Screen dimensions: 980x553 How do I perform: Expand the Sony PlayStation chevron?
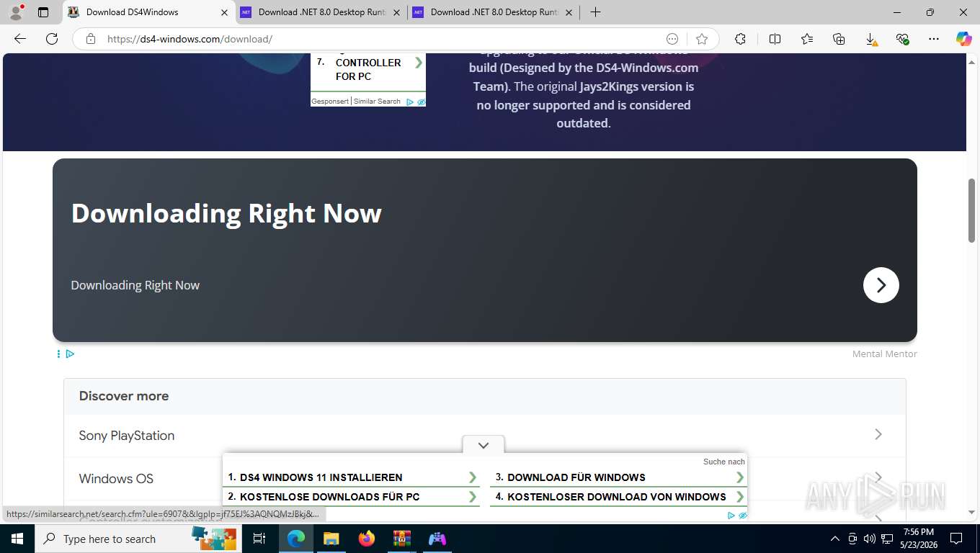(x=878, y=434)
